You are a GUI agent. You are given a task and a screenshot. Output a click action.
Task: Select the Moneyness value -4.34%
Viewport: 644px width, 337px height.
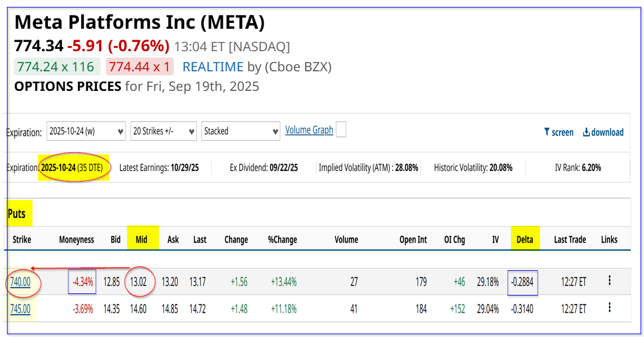82,282
